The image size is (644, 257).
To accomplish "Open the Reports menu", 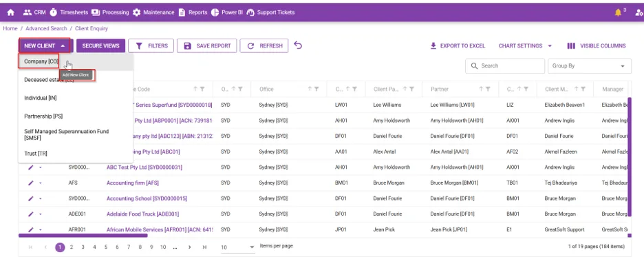I will [193, 12].
